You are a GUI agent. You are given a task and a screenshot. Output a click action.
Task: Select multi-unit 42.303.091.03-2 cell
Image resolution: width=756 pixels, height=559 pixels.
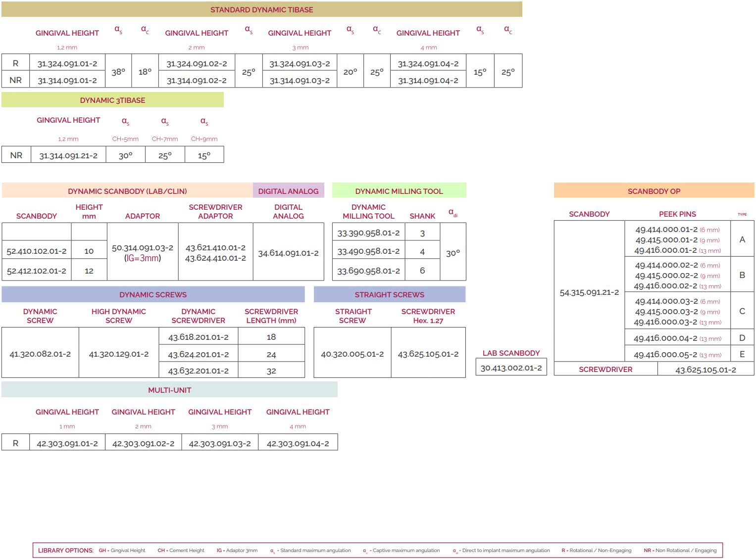point(220,443)
